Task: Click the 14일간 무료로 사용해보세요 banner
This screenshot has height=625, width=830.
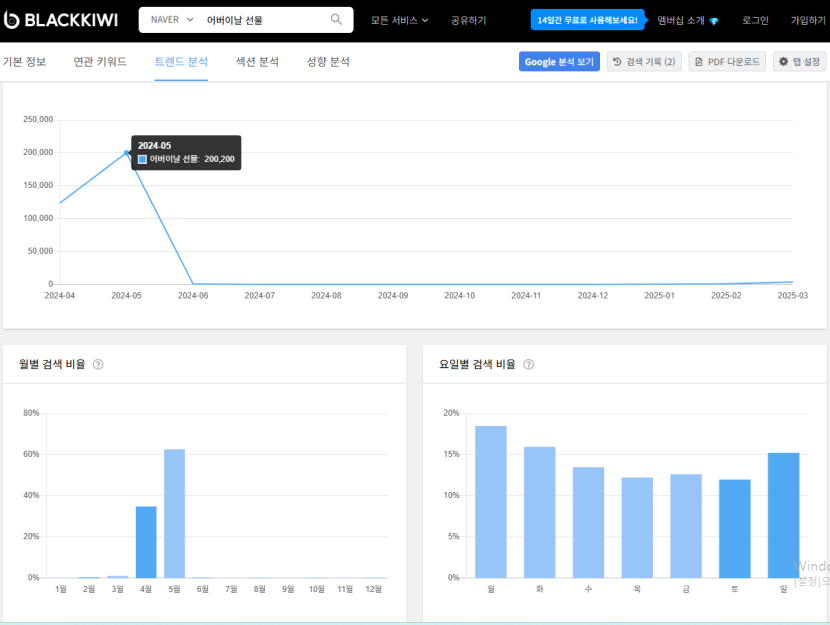Action: point(588,20)
